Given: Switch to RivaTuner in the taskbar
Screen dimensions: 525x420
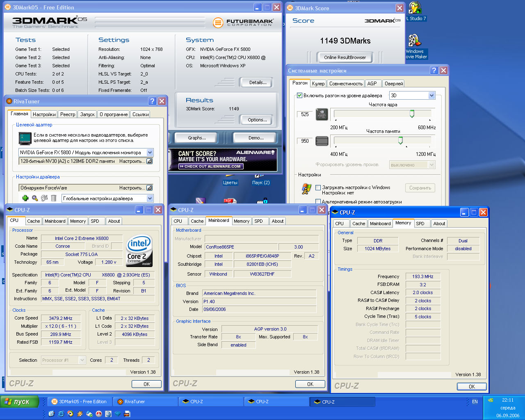Looking at the screenshot, I should tap(146, 402).
